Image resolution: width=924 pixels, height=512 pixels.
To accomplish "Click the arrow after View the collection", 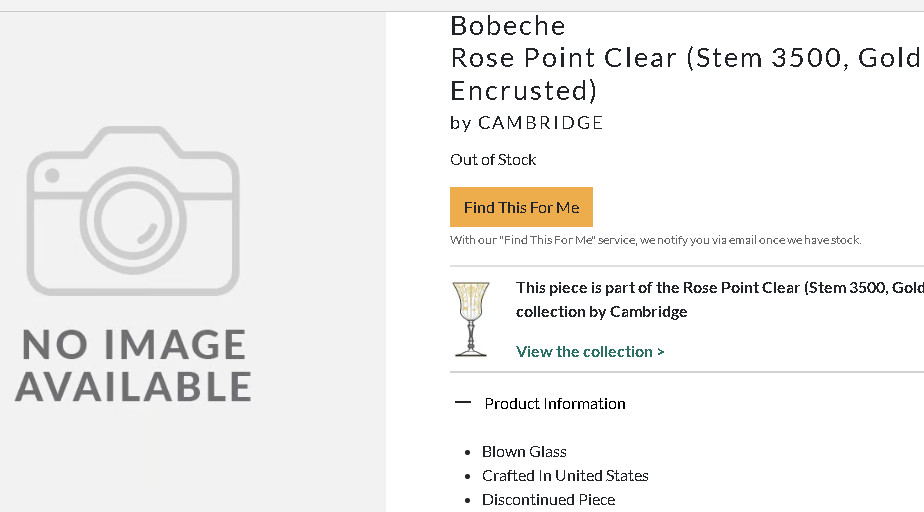I will (x=661, y=352).
